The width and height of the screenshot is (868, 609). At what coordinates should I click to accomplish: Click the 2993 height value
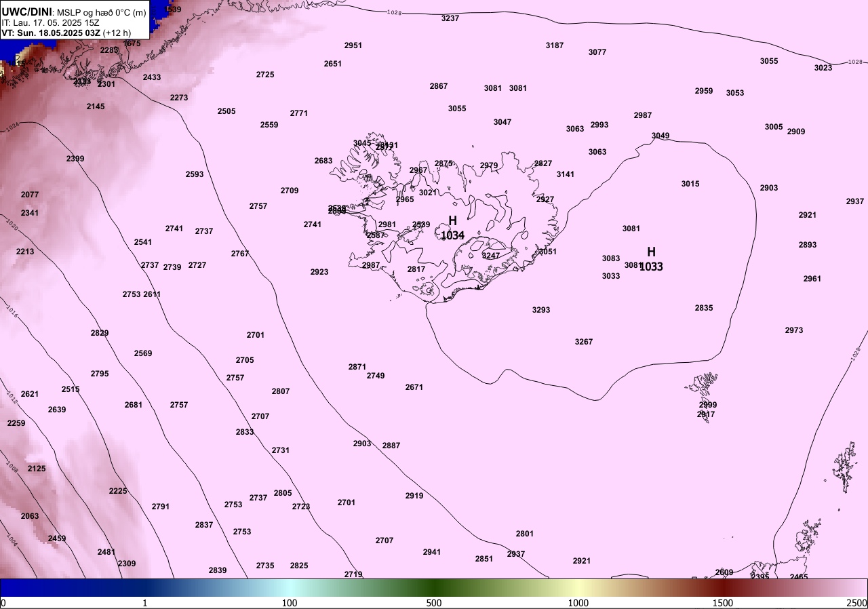click(599, 125)
